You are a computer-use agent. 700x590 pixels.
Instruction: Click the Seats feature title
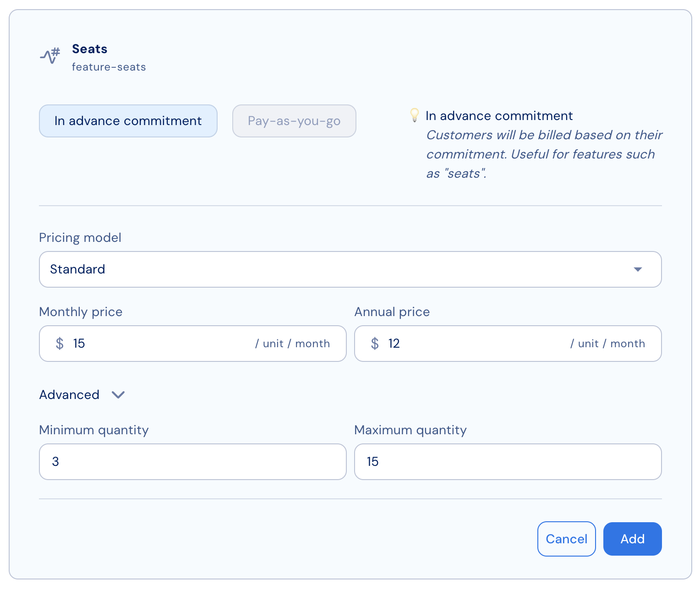click(90, 49)
